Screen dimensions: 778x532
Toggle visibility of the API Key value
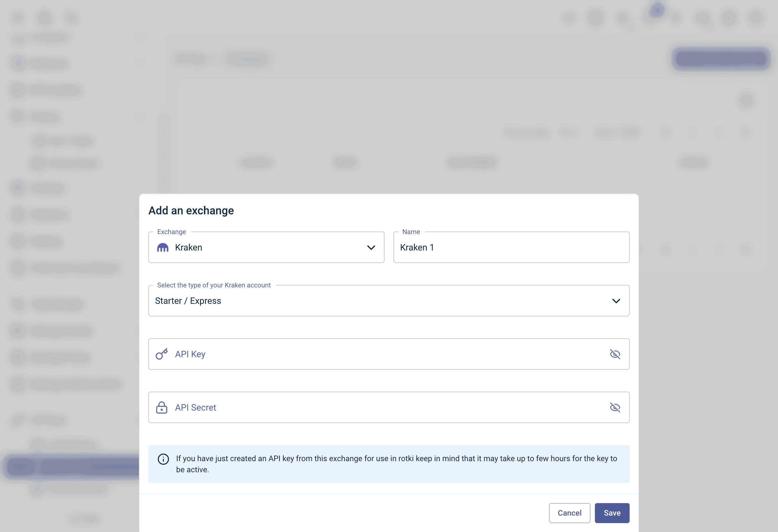(615, 354)
